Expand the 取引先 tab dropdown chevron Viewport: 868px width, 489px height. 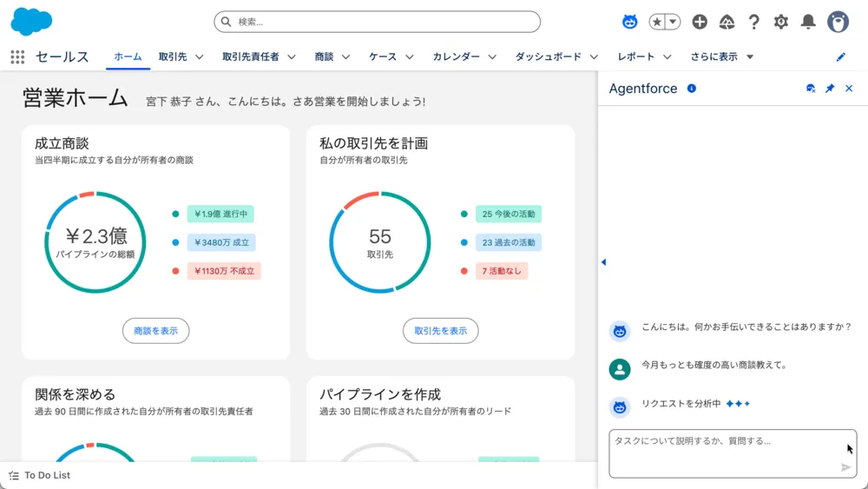[x=200, y=56]
